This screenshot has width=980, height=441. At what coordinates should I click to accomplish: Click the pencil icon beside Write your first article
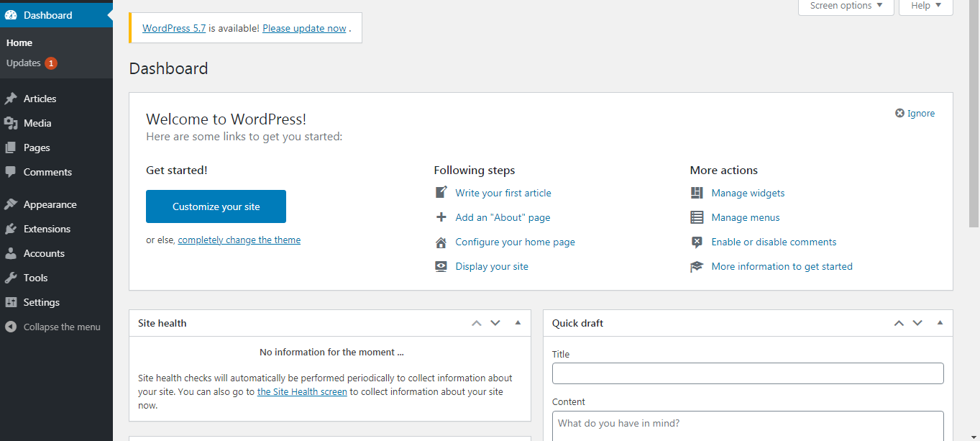click(x=441, y=193)
